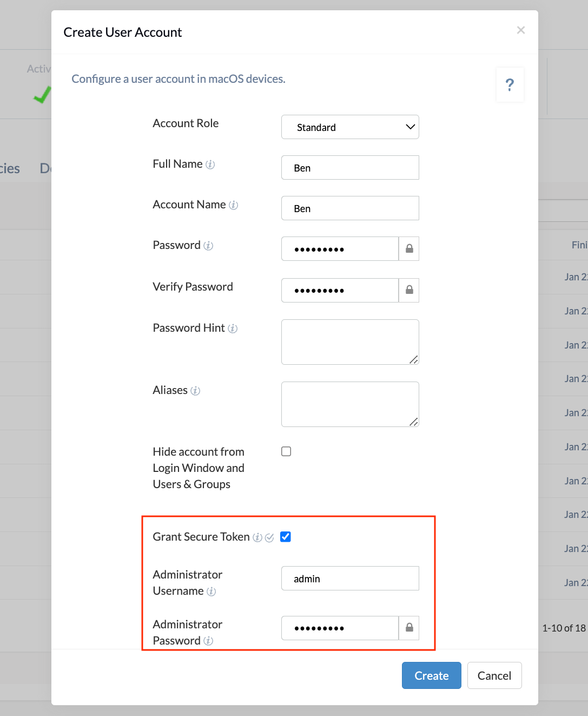Uncheck the Grant Secure Token checkbox
The image size is (588, 716).
(x=286, y=537)
